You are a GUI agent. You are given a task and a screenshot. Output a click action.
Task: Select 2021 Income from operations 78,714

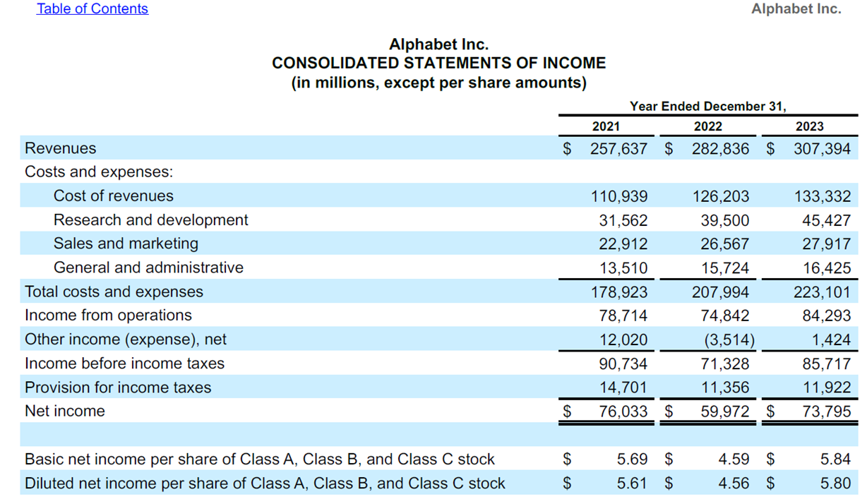pos(623,316)
